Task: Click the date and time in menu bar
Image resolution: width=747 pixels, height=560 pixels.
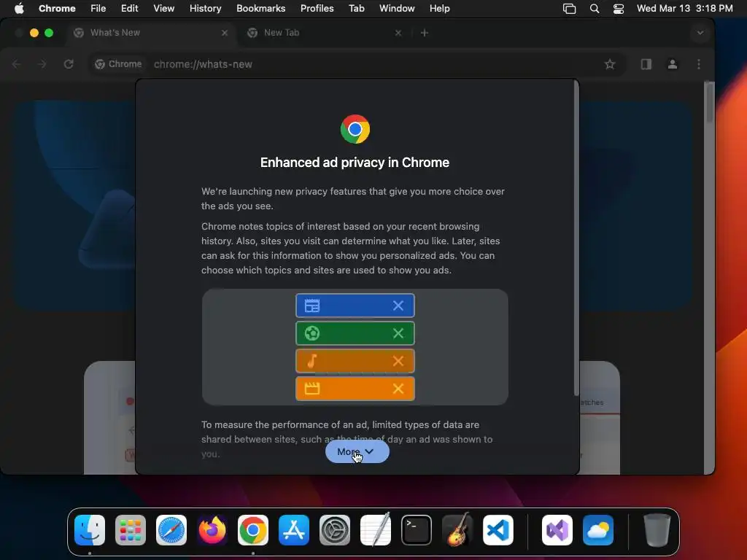Action: coord(684,9)
